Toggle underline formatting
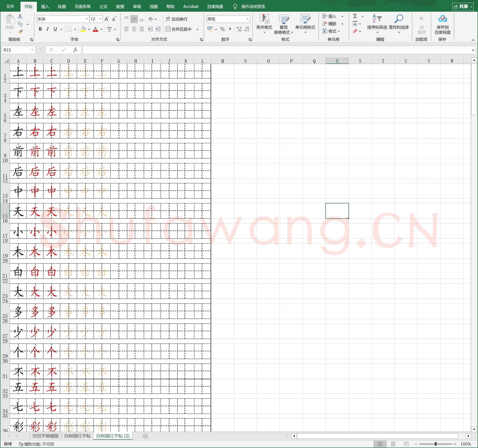This screenshot has height=448, width=478. click(x=55, y=29)
